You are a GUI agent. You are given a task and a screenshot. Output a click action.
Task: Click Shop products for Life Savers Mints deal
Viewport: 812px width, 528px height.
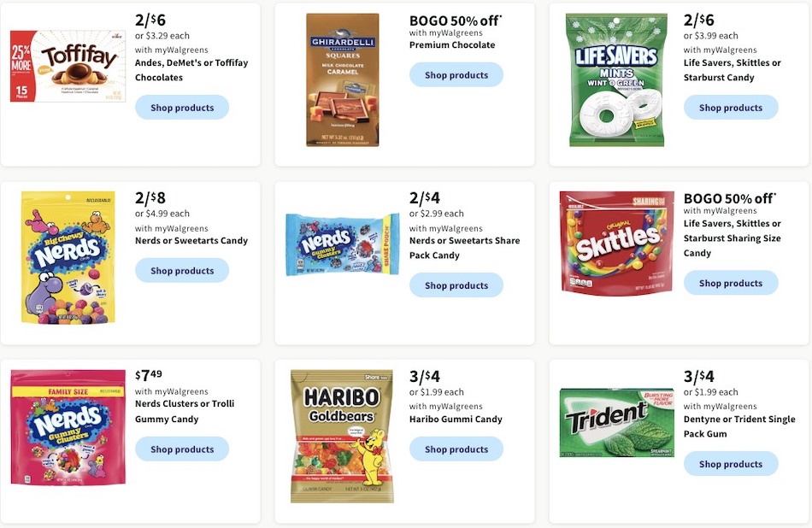tap(731, 108)
